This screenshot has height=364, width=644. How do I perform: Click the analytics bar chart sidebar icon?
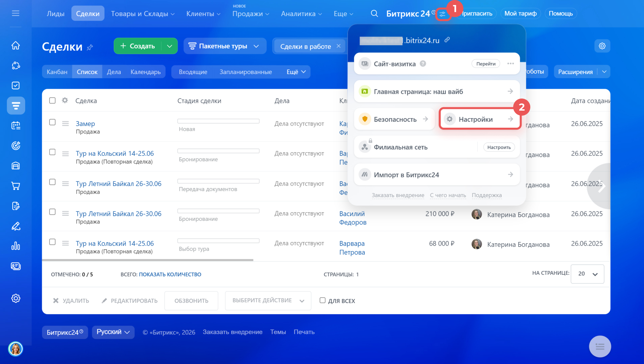pyautogui.click(x=16, y=246)
